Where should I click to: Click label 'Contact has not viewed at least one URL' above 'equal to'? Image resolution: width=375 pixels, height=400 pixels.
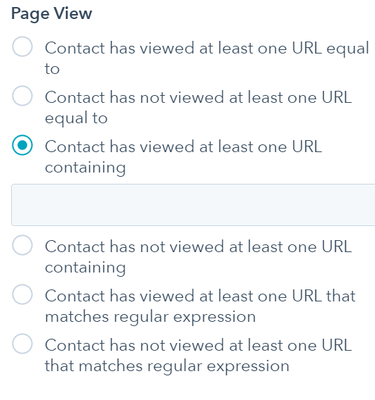[198, 97]
